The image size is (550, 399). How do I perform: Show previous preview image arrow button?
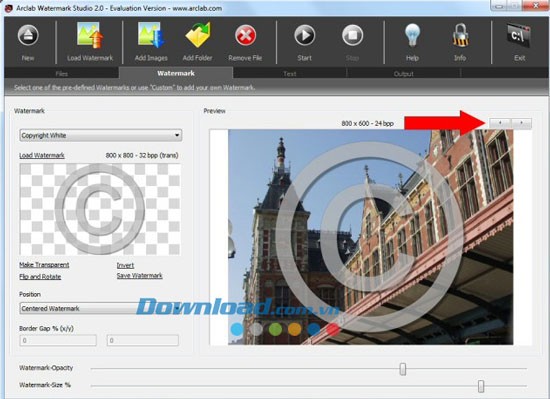500,123
